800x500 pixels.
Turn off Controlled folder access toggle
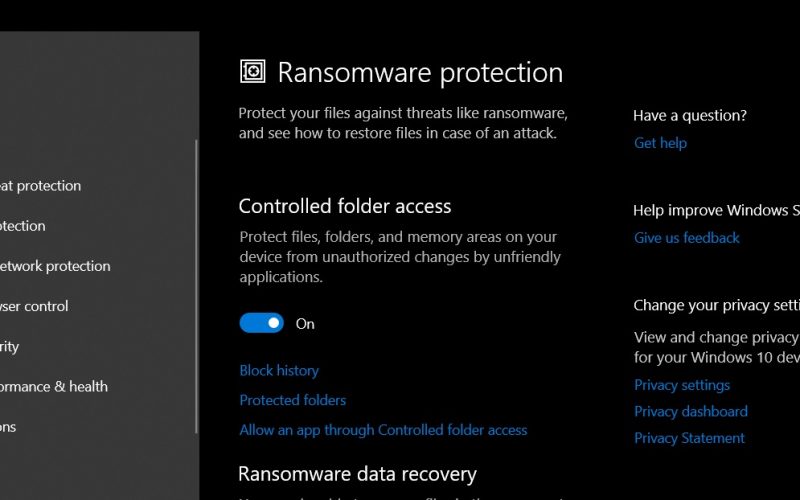262,323
